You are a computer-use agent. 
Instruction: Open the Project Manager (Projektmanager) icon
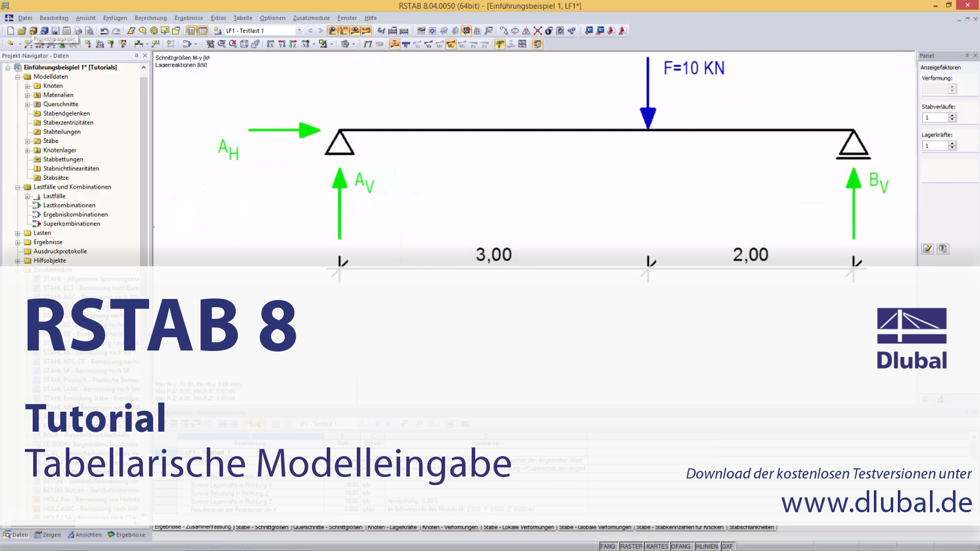[x=33, y=31]
